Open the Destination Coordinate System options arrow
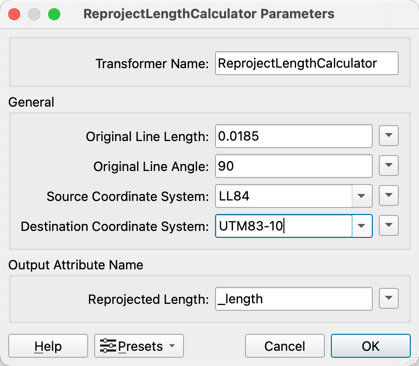The width and height of the screenshot is (419, 366). (389, 226)
